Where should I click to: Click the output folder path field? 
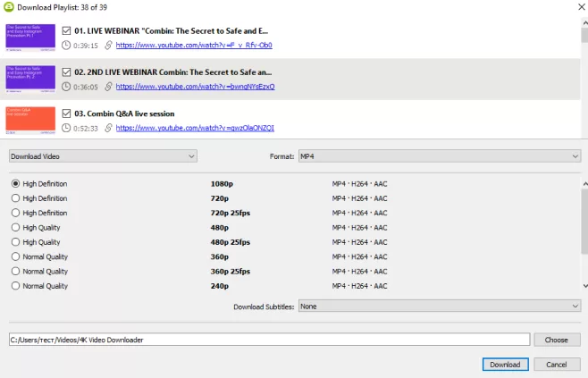[x=269, y=340]
